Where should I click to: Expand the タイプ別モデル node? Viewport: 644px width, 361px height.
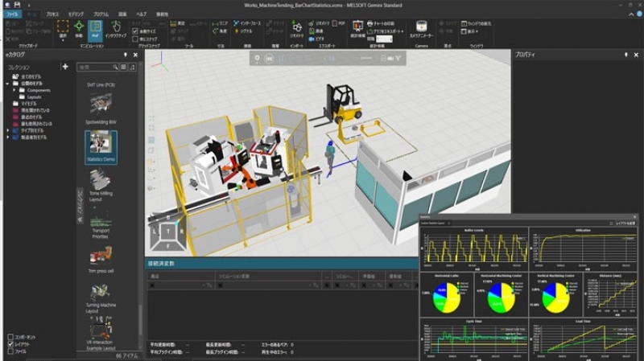(x=7, y=130)
